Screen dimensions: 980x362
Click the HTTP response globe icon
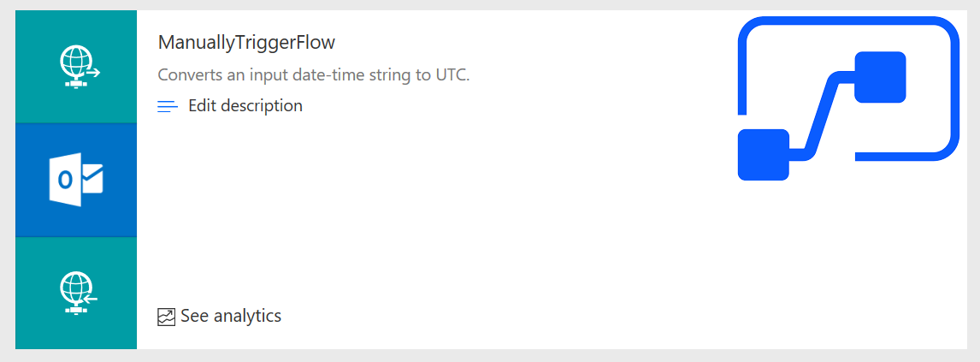77,293
